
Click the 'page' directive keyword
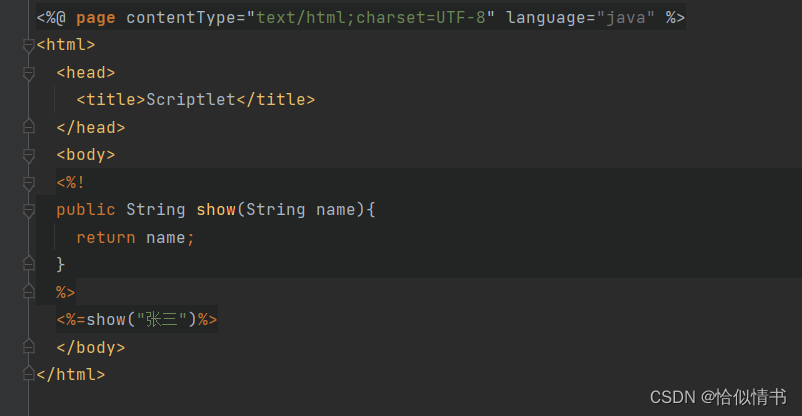click(x=96, y=18)
